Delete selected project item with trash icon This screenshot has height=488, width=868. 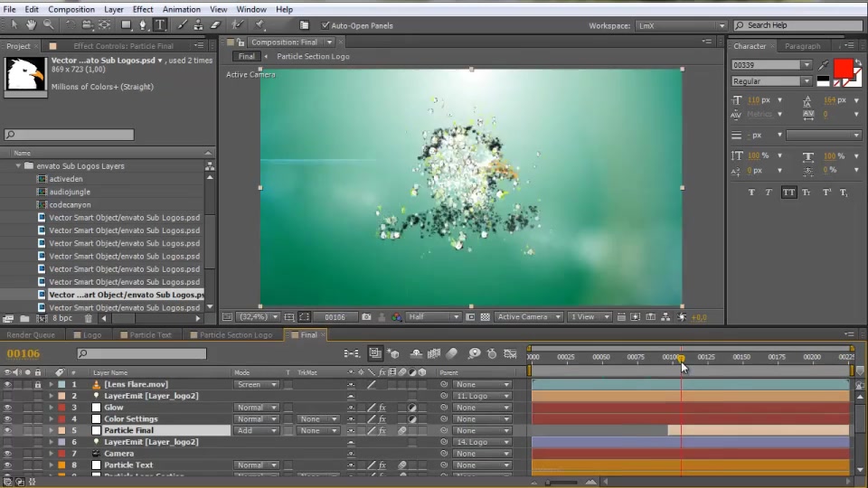point(88,318)
